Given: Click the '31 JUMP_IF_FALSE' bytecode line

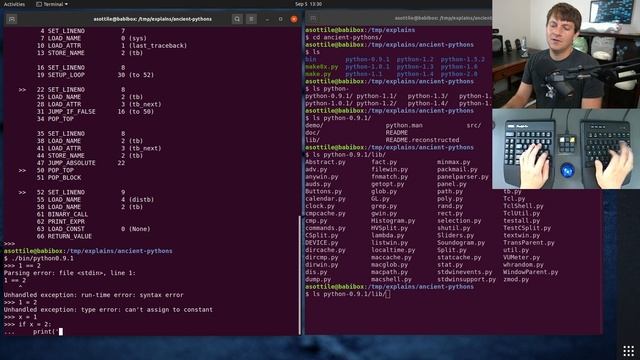Looking at the screenshot, I should click(x=95, y=111).
